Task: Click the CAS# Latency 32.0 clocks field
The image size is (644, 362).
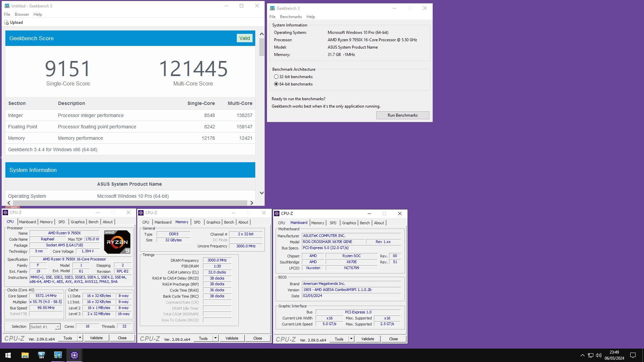Action: point(217,272)
